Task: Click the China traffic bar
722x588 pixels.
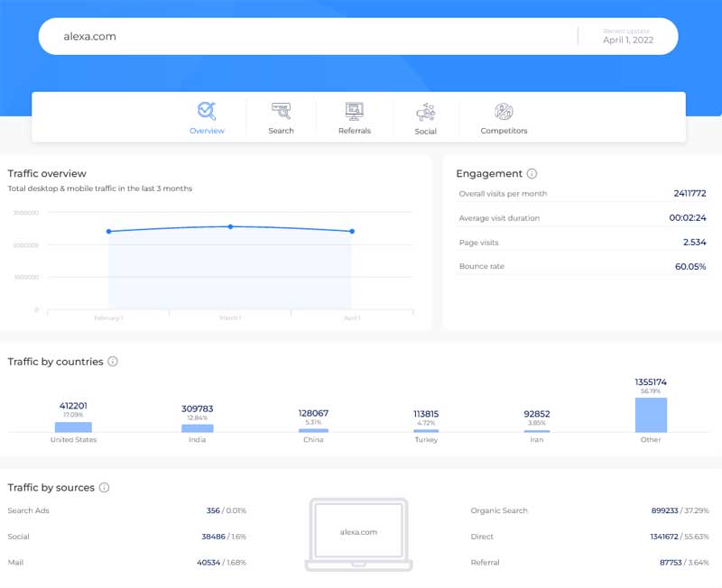Action: click(313, 431)
